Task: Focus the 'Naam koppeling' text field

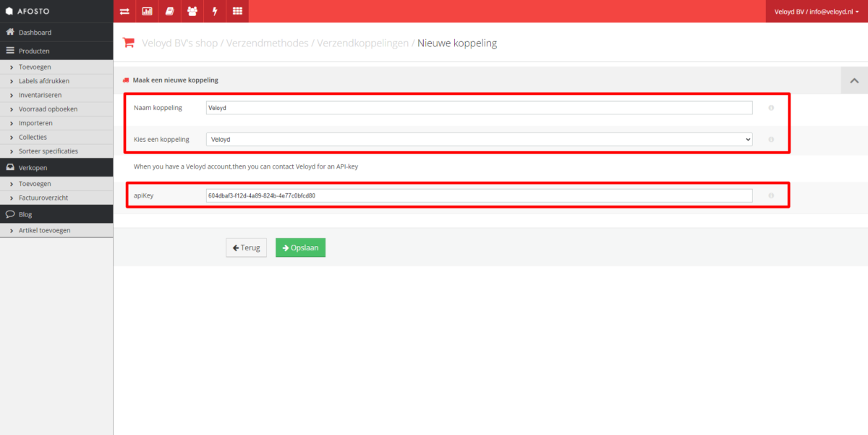Action: (x=479, y=108)
